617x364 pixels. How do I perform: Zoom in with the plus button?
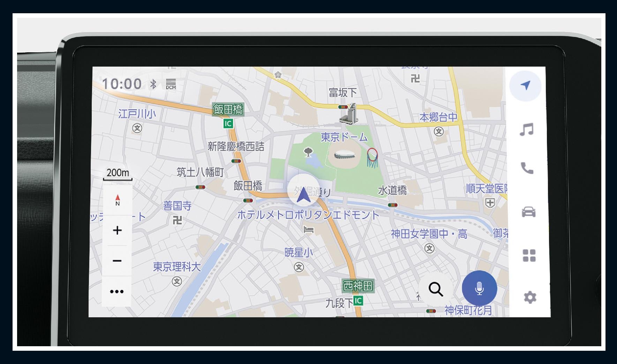point(118,230)
